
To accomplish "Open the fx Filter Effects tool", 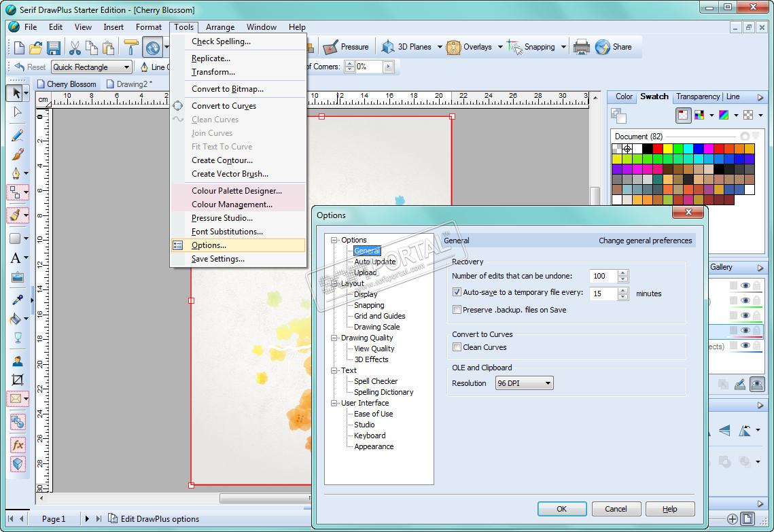I will point(18,445).
